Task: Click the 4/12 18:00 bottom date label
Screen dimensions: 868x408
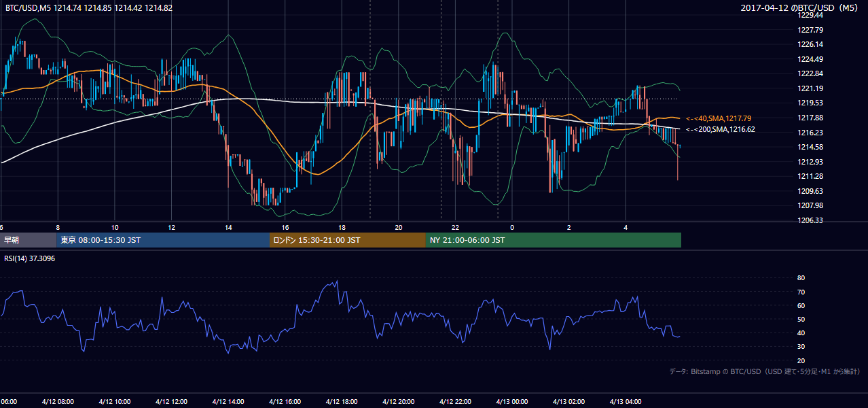Action: point(342,401)
